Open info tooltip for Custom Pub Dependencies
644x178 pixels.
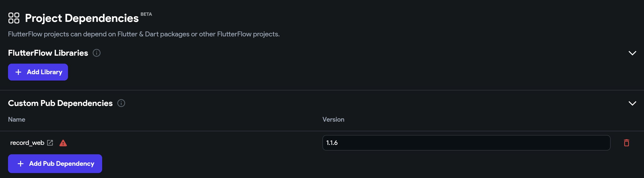tap(121, 103)
